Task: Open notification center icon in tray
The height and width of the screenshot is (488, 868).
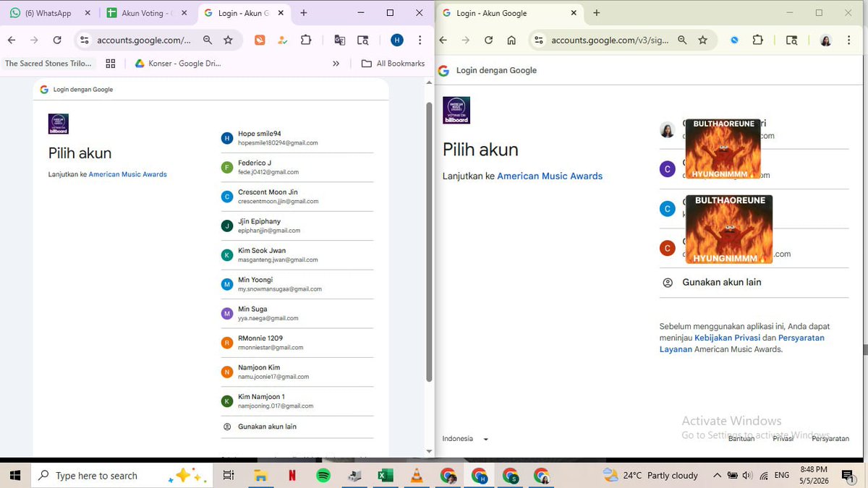Action: (x=848, y=476)
